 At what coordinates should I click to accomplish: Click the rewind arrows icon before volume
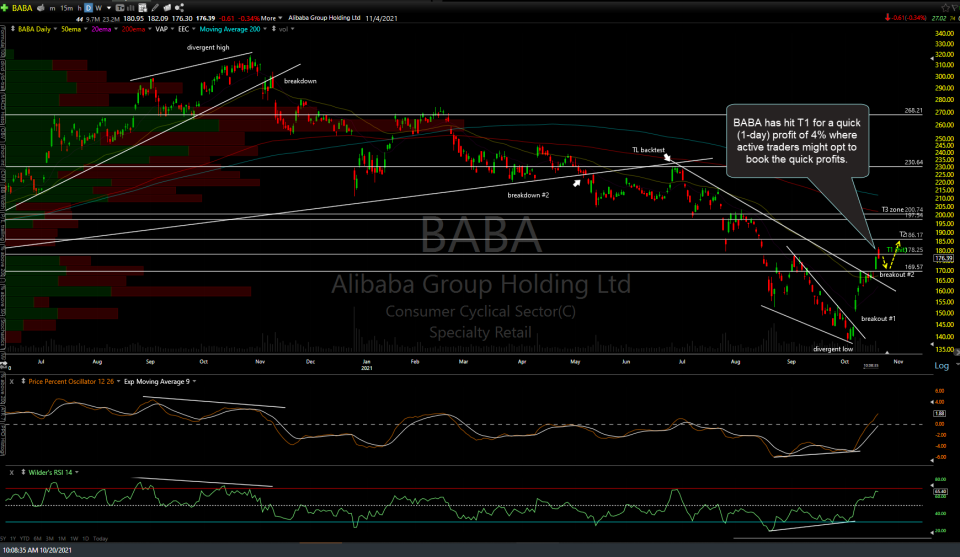(x=79, y=19)
